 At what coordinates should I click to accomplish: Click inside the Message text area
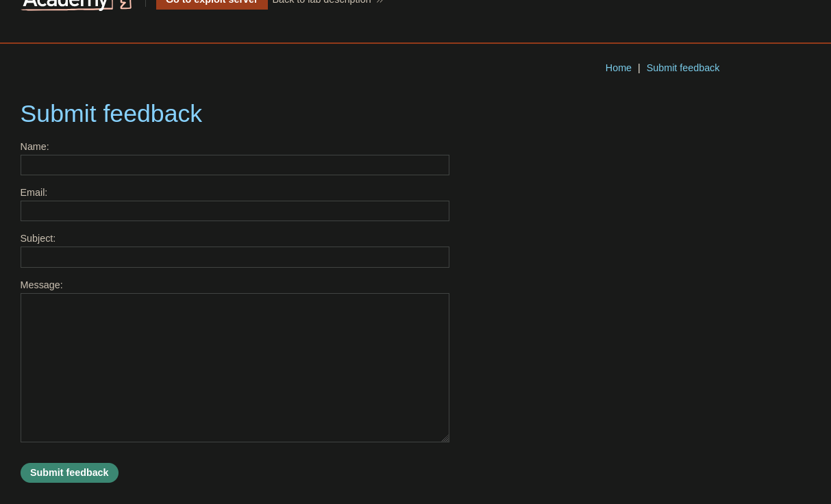(x=234, y=368)
